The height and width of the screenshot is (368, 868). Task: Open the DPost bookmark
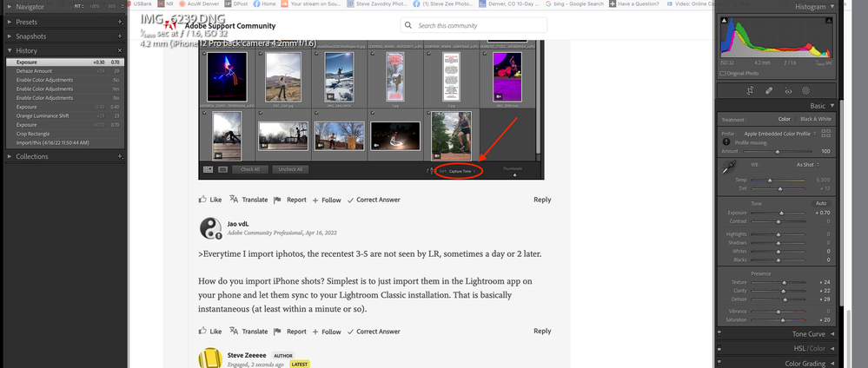coord(235,3)
